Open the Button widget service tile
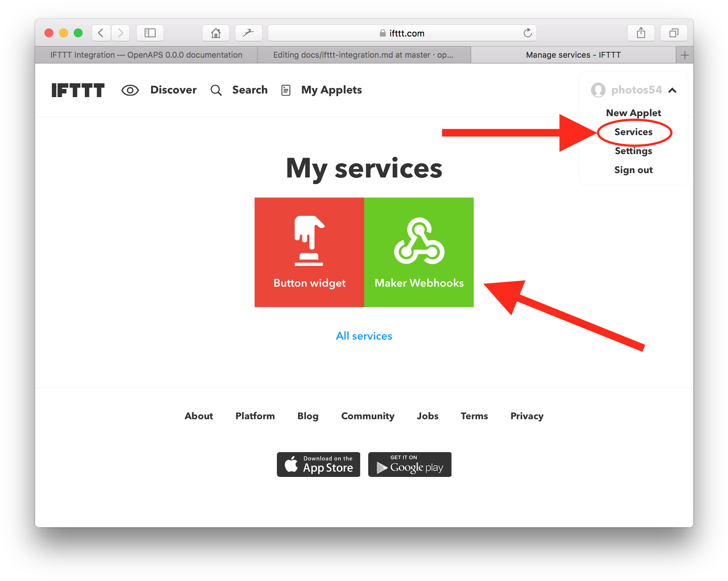The image size is (728, 581). tap(309, 252)
